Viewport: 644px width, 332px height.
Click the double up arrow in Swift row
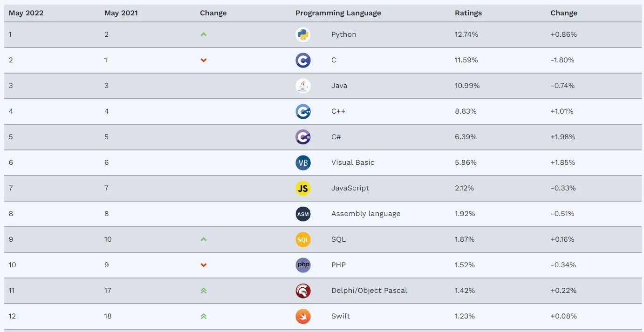pos(204,316)
